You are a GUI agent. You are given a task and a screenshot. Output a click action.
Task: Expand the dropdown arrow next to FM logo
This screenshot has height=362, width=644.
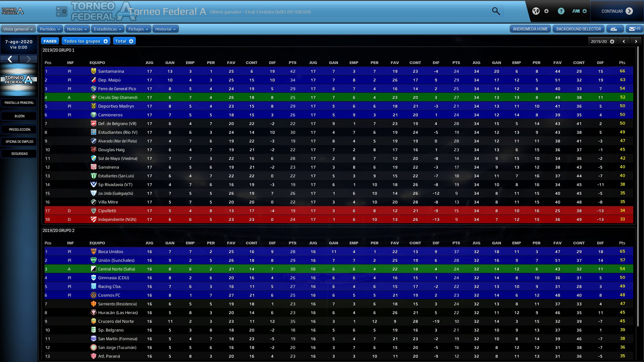585,11
